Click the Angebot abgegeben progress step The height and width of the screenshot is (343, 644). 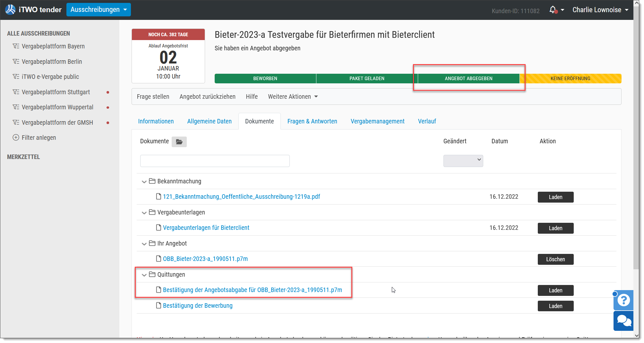(x=468, y=79)
